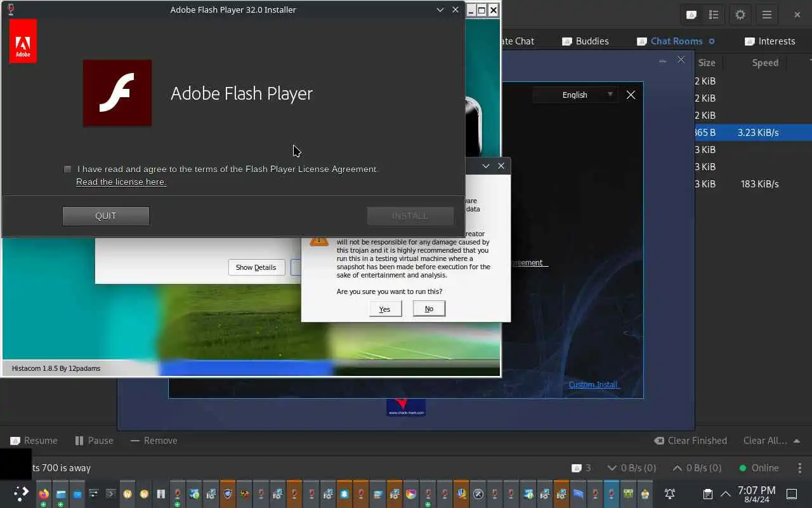Click the Clear Finished button
Viewport: 812px width, 508px height.
click(x=690, y=440)
